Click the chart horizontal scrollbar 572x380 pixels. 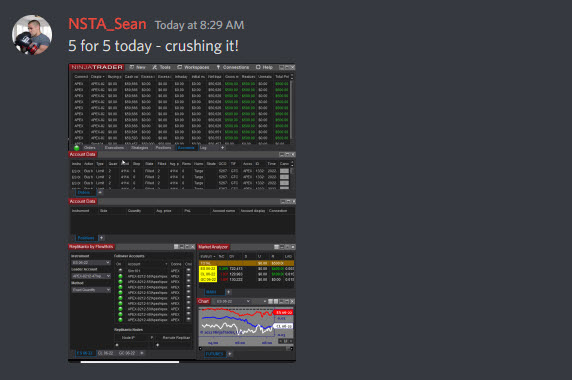click(246, 349)
